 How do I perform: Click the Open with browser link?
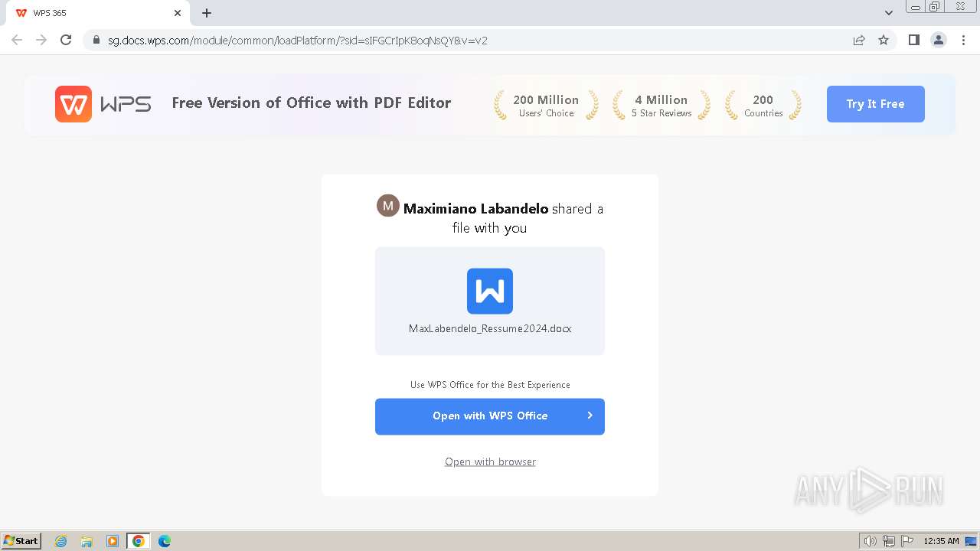click(x=490, y=461)
